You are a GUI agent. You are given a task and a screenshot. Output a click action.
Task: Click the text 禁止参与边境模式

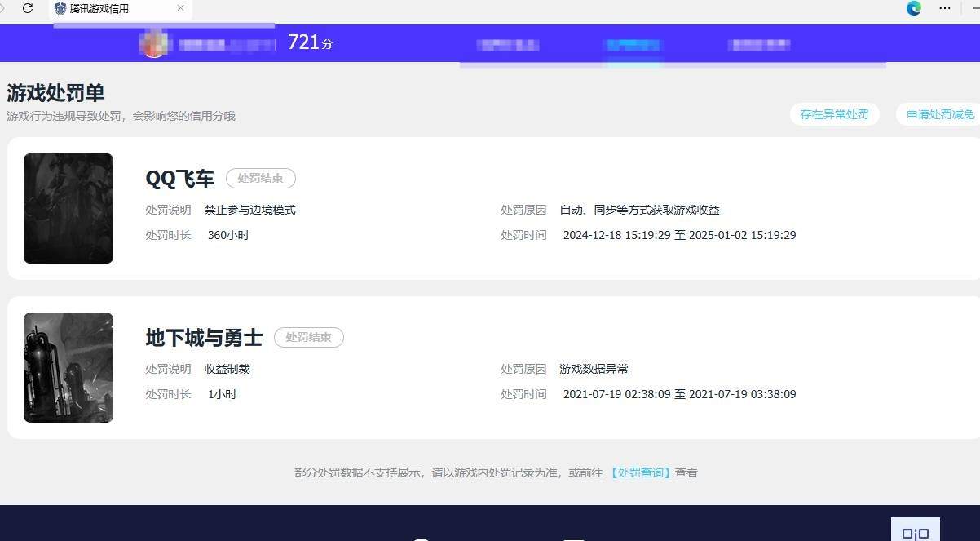tap(250, 210)
